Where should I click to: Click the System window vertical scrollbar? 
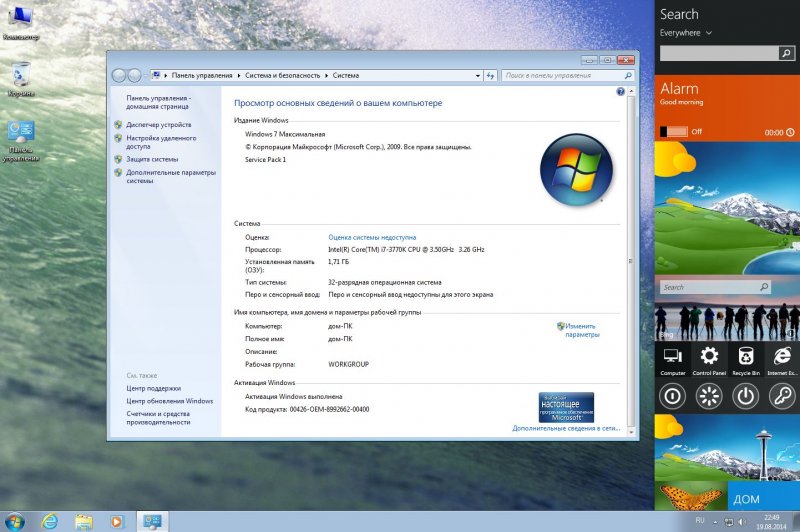coord(631,261)
